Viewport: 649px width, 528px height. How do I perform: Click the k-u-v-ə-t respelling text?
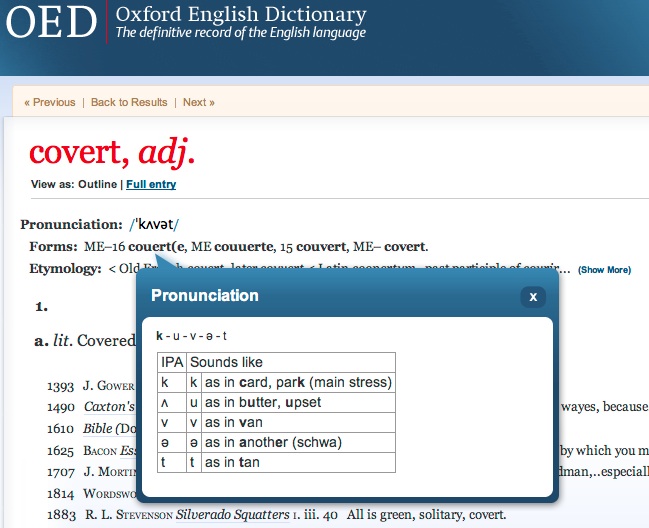coord(191,336)
